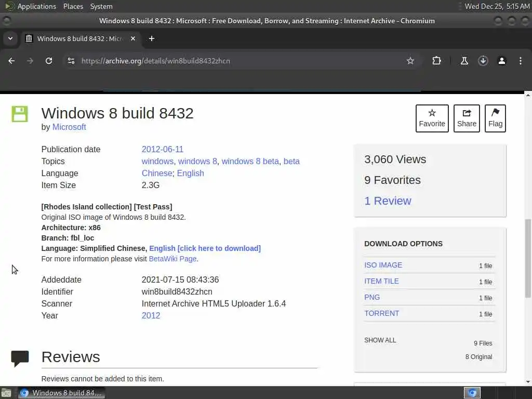Download the TORRENT option
The image size is (532, 399).
[381, 313]
